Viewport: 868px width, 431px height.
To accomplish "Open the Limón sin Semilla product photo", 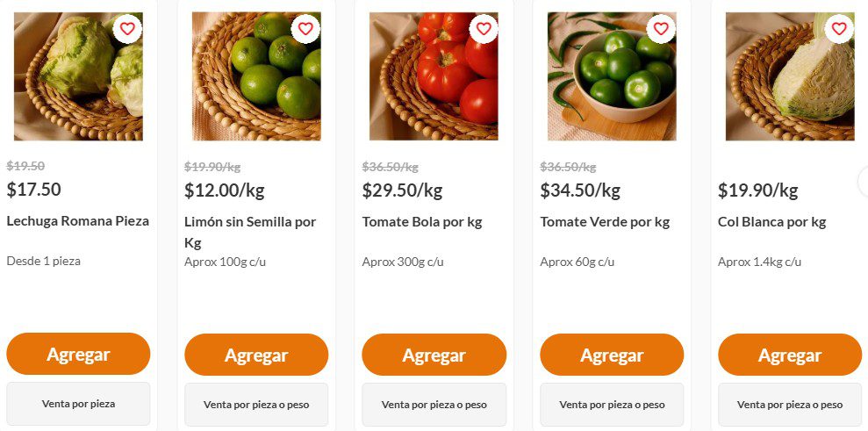I will 256,76.
